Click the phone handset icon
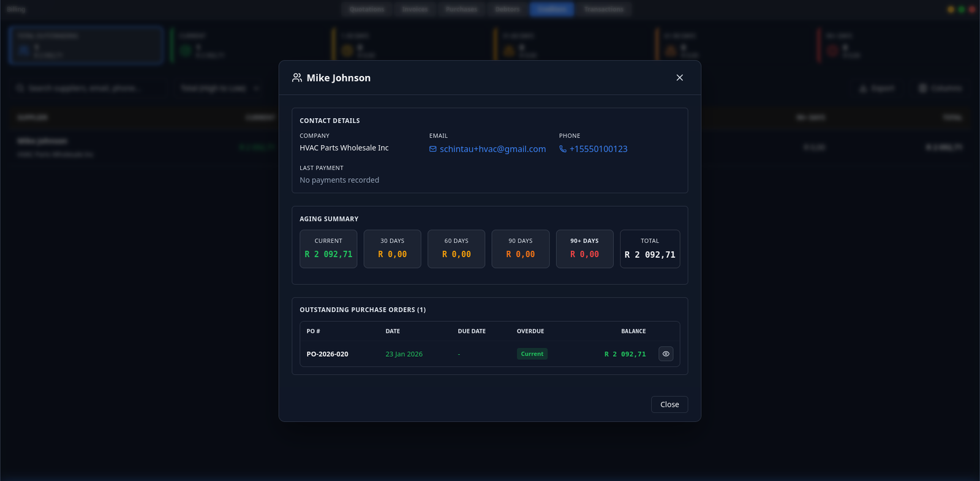 click(x=563, y=149)
